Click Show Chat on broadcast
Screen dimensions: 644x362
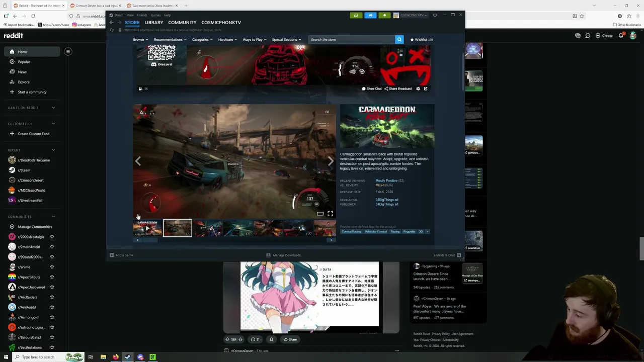point(372,88)
